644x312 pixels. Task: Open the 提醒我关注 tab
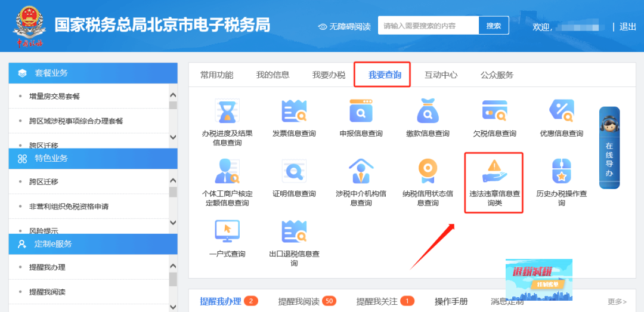377,301
